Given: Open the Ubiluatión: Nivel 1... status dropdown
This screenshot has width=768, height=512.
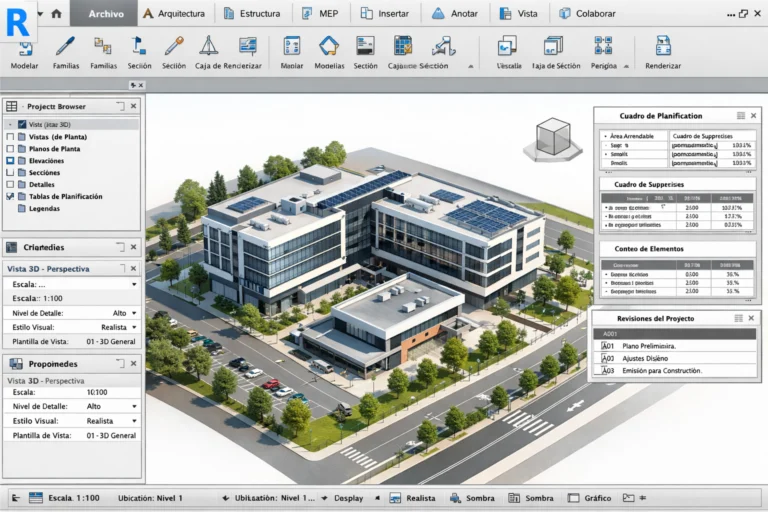Looking at the screenshot, I should click(324, 498).
